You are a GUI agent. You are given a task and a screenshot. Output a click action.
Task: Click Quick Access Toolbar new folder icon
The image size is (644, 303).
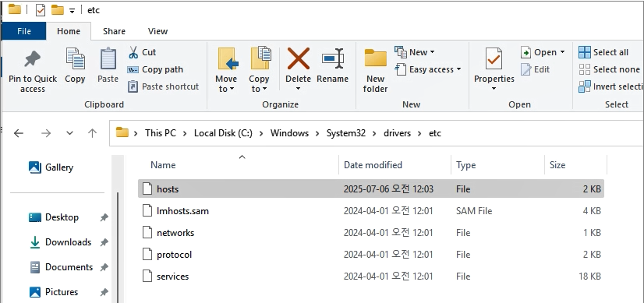pos(58,10)
